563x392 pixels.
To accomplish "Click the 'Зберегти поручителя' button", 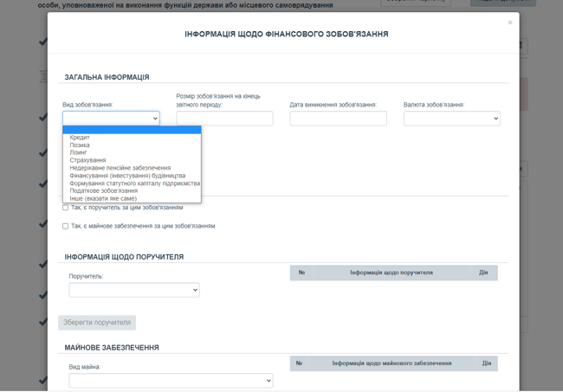I will (x=97, y=323).
